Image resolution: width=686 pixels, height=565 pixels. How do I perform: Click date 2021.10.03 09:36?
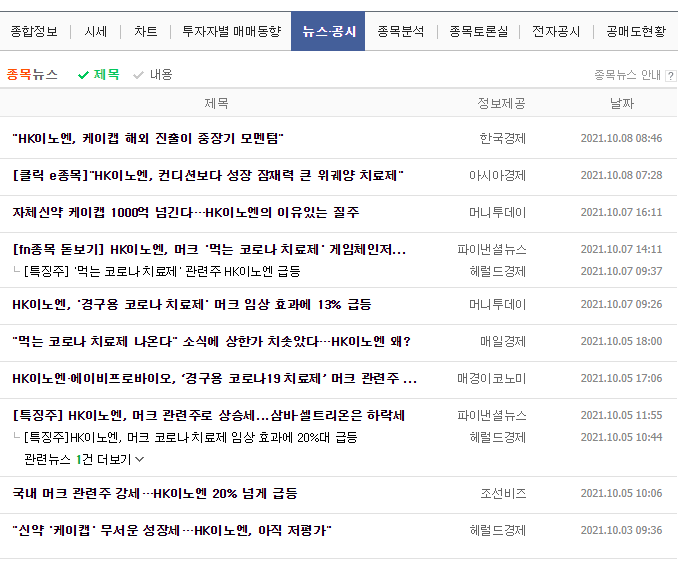tap(621, 530)
